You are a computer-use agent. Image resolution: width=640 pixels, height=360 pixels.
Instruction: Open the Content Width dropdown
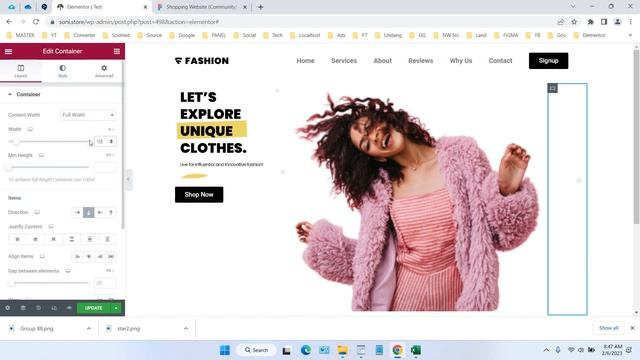click(88, 115)
